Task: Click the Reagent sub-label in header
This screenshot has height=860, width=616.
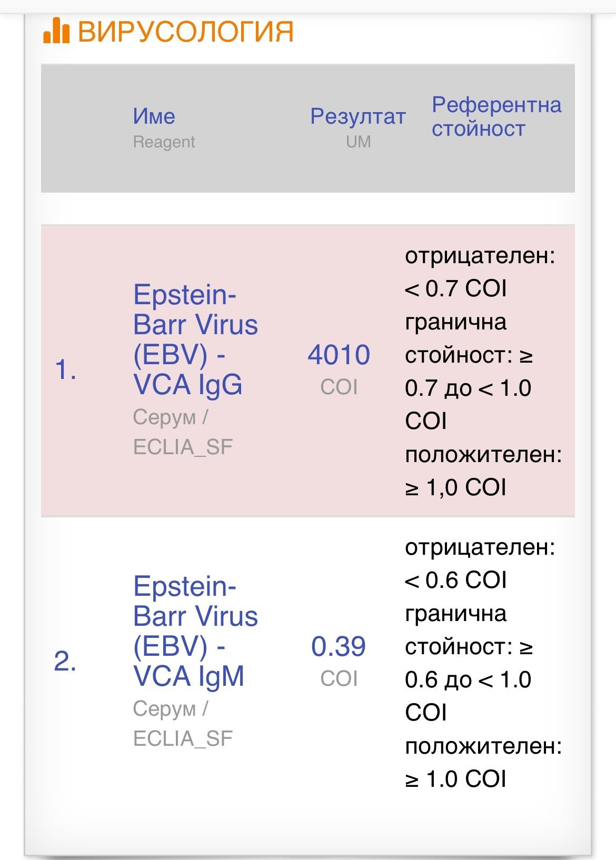Action: pos(164,142)
